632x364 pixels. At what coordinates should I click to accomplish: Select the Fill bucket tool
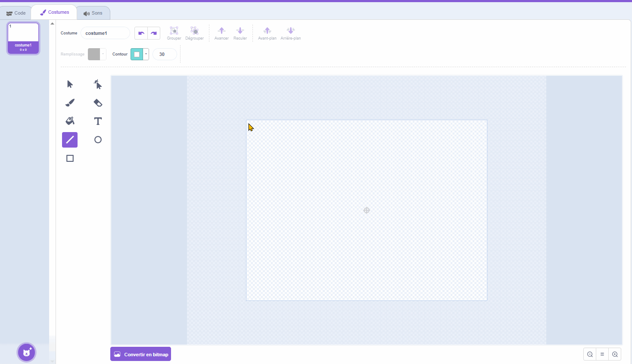(70, 121)
